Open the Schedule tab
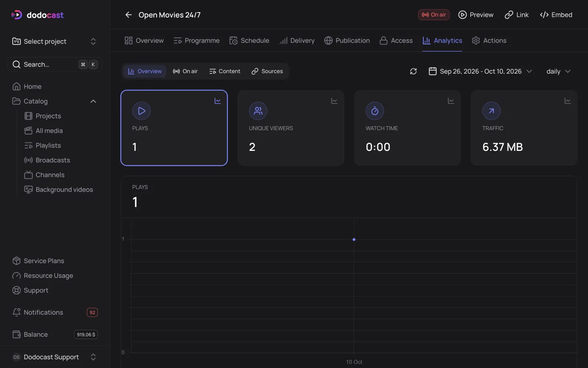 (249, 40)
